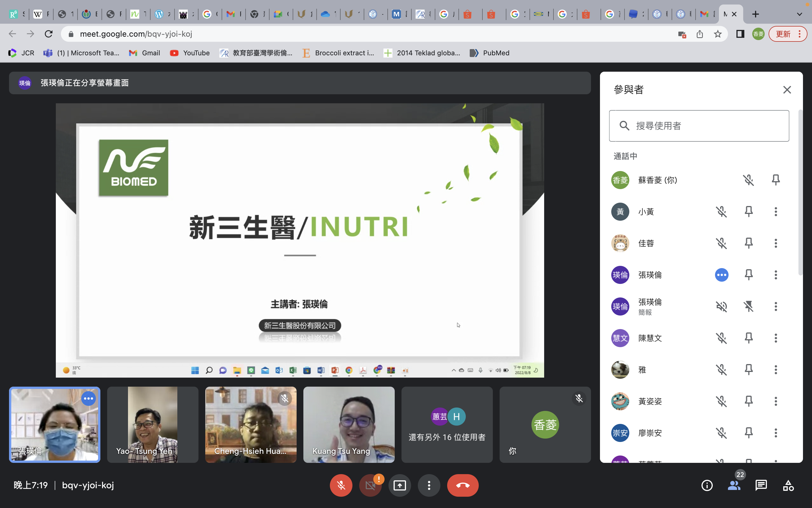Open more actions for 張瑛倫 簡報
This screenshot has width=812, height=508.
(x=775, y=306)
